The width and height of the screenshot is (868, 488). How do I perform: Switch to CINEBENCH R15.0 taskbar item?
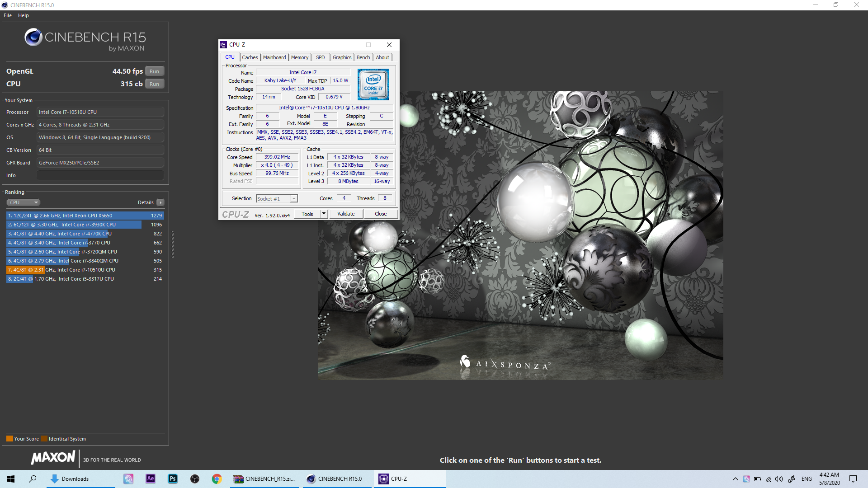[x=337, y=479]
